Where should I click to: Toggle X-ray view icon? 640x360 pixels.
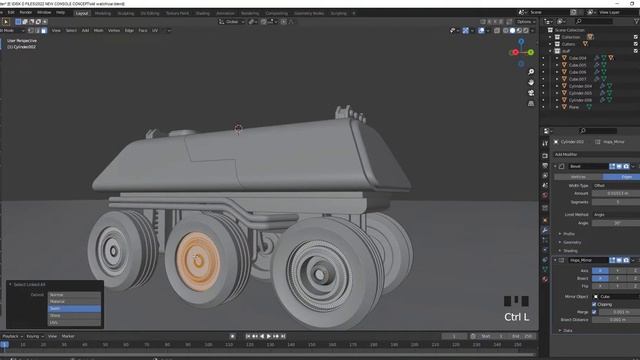[497, 31]
